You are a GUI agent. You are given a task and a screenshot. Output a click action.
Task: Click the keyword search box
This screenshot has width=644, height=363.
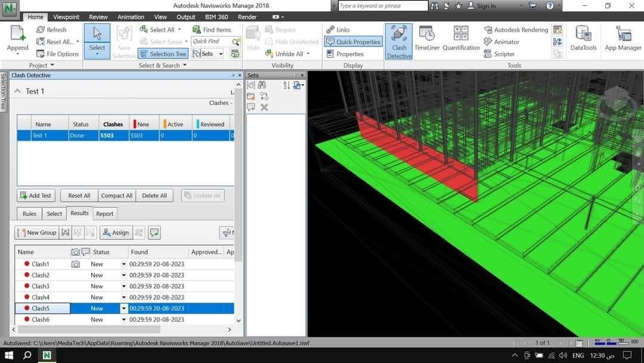coord(383,6)
